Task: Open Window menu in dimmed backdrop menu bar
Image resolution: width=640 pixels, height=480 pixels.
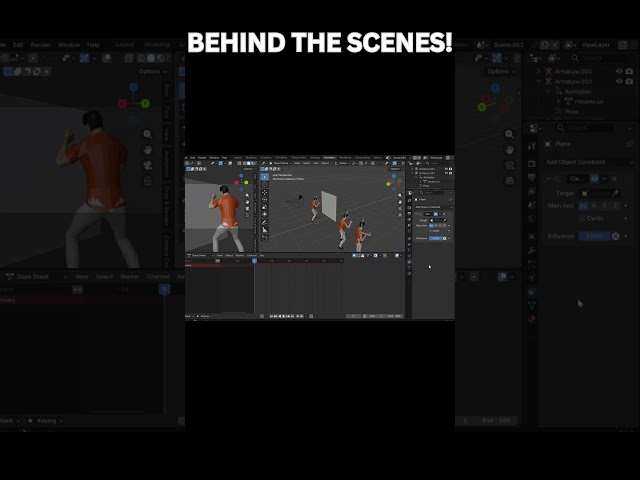Action: pyautogui.click(x=69, y=44)
